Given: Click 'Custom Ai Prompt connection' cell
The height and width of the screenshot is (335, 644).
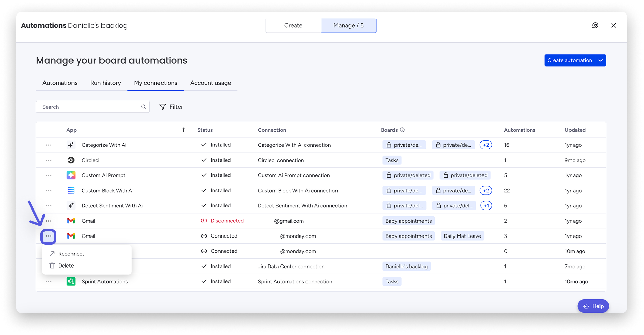Looking at the screenshot, I should tap(294, 175).
